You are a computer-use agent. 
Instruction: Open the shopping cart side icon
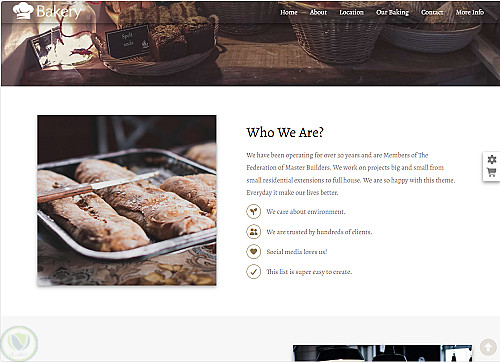[x=492, y=172]
